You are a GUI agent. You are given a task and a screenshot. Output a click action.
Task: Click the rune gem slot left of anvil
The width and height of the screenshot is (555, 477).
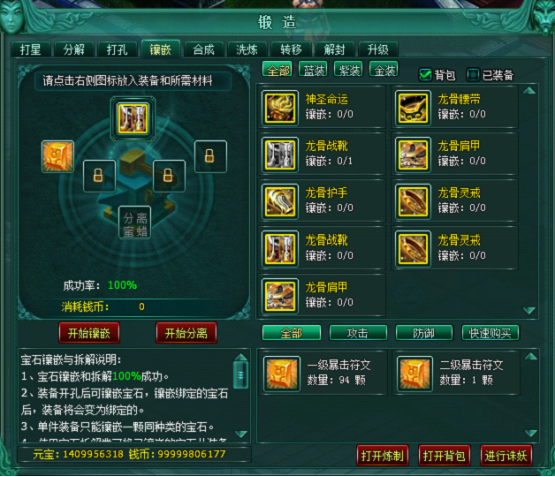(x=58, y=156)
